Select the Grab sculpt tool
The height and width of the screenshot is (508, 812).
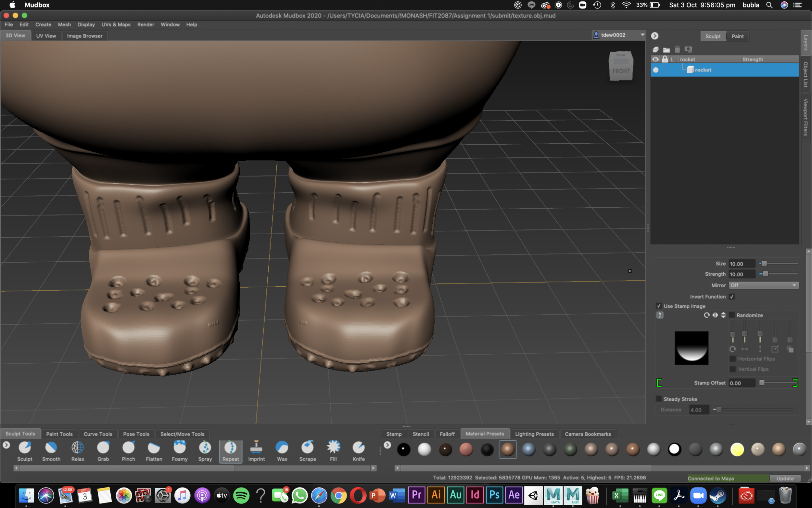(x=103, y=451)
